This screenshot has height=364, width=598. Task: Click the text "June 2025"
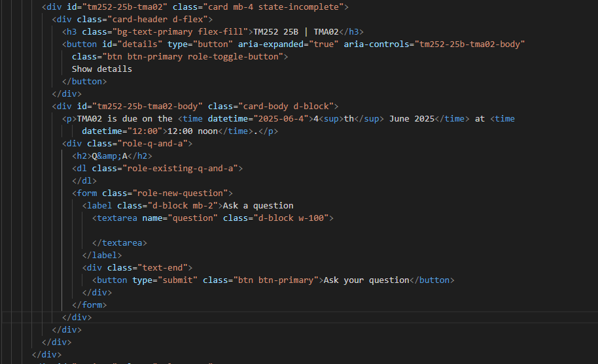pos(412,119)
